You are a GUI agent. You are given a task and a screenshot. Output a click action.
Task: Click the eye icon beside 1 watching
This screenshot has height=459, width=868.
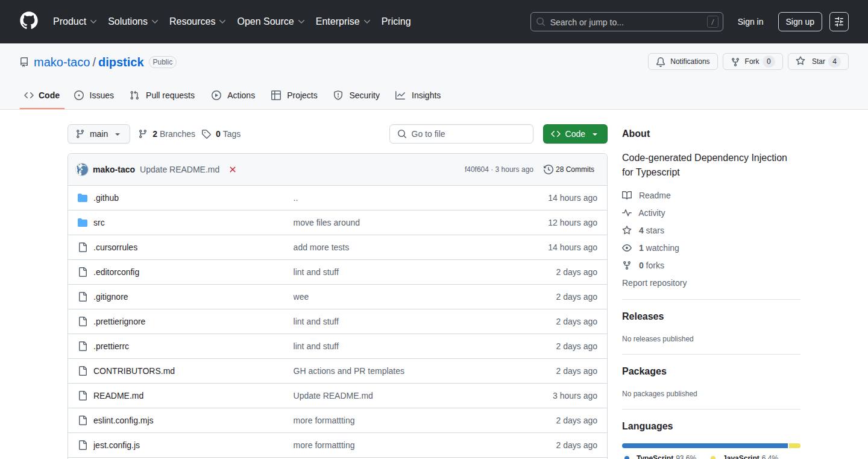[627, 248]
